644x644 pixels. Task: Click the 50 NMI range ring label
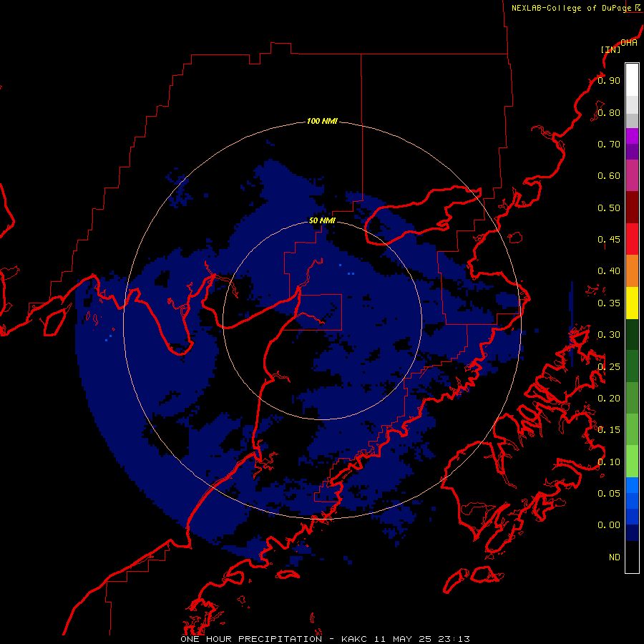click(x=322, y=220)
